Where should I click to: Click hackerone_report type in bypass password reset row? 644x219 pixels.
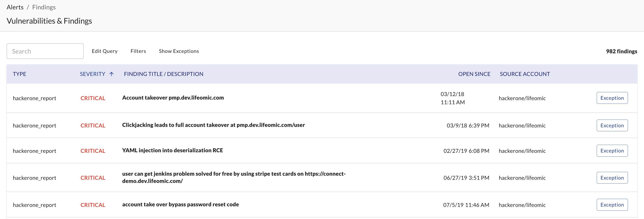(x=34, y=205)
